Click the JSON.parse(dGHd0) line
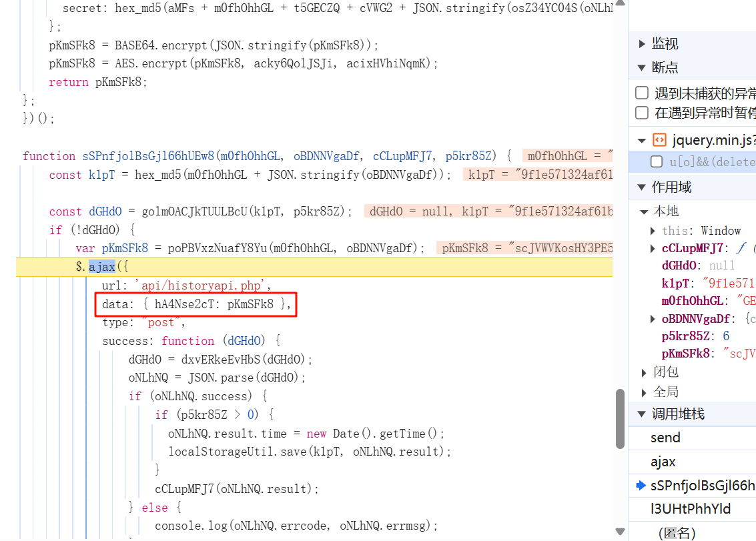Image resolution: width=756 pixels, height=541 pixels. click(x=217, y=378)
